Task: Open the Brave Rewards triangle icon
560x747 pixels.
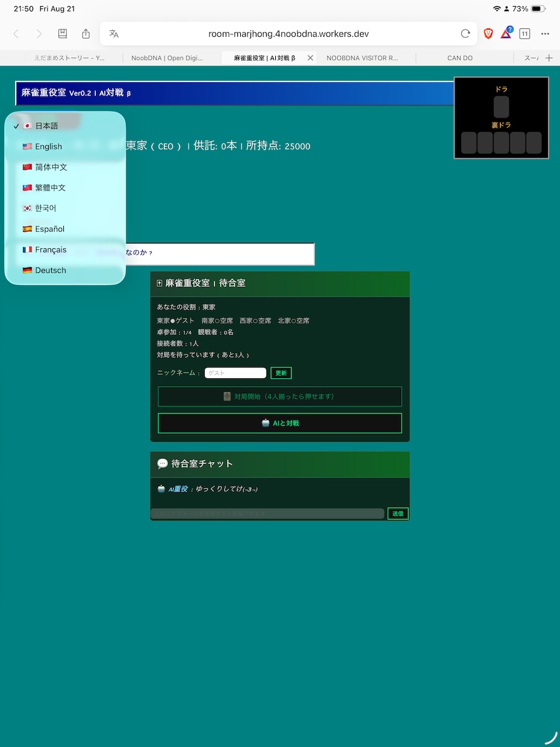Action: [x=506, y=33]
